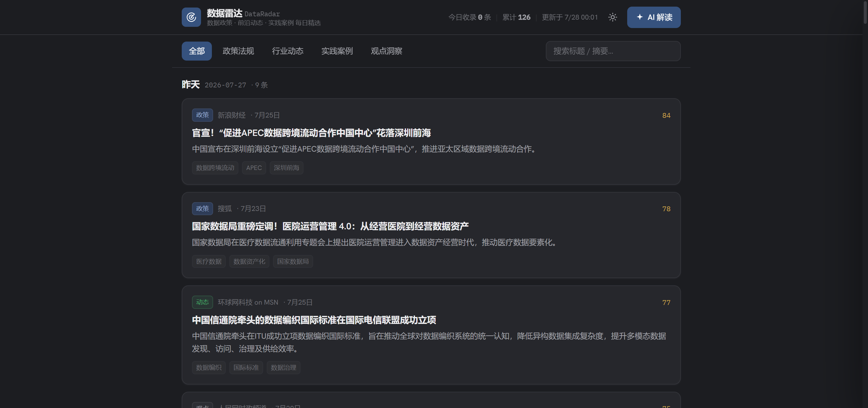This screenshot has height=408, width=868.
Task: Click the DataRadar radar logo icon
Action: [191, 17]
